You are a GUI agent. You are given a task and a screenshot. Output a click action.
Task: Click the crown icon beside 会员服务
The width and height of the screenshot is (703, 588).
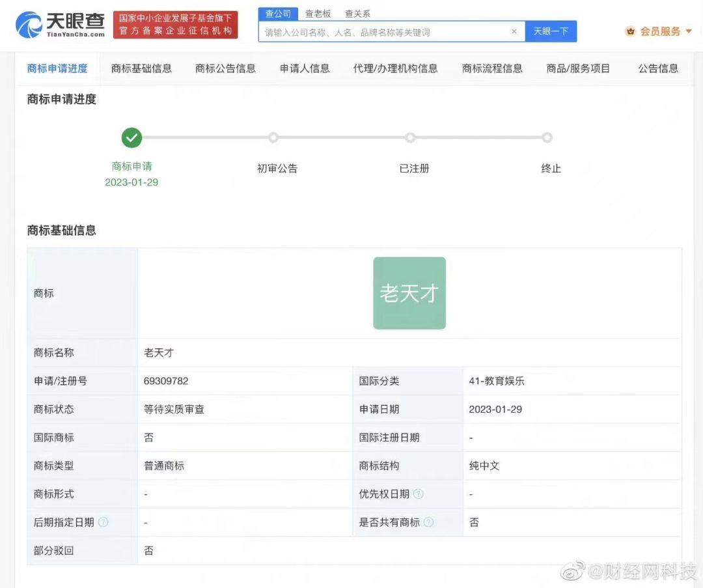point(631,31)
